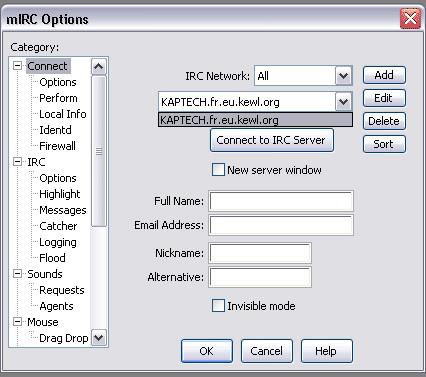This screenshot has height=377, width=426.
Task: Focus the Alternative nickname field
Action: pyautogui.click(x=260, y=277)
